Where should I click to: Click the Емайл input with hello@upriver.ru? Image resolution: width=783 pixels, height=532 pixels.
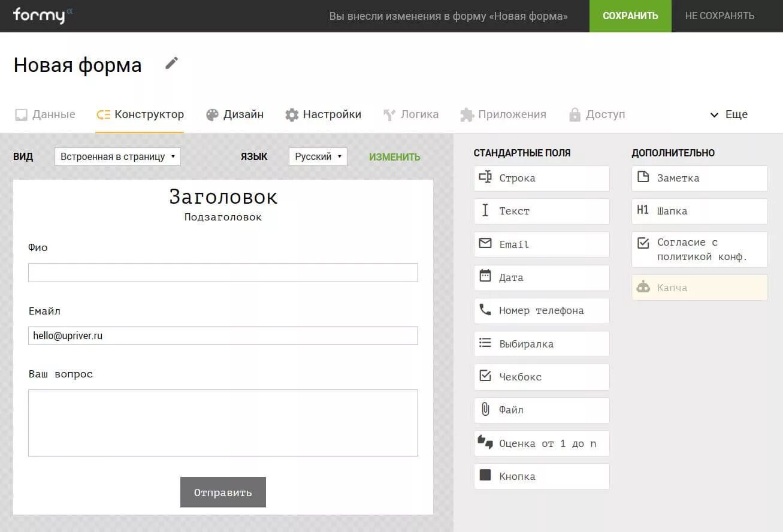(x=223, y=335)
